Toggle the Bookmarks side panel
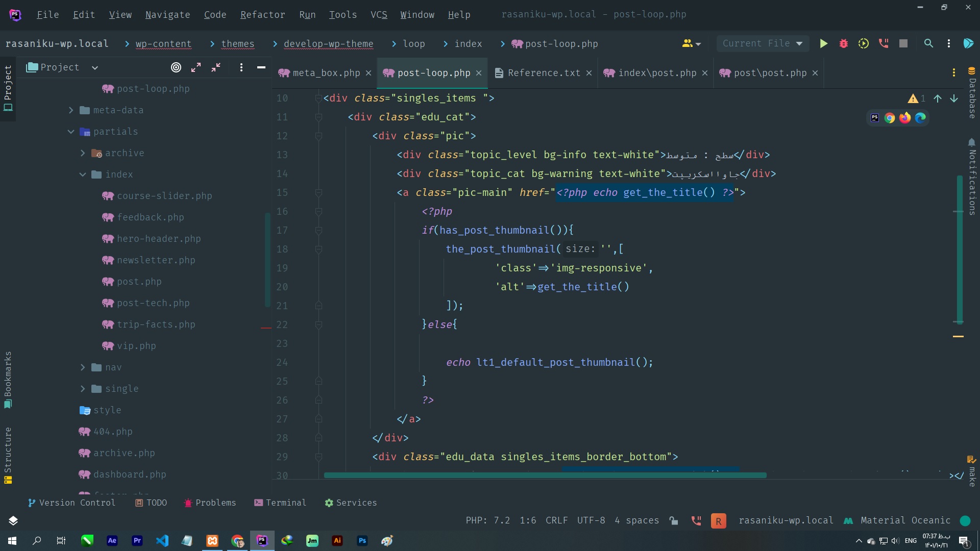Viewport: 980px width, 551px height. point(8,380)
